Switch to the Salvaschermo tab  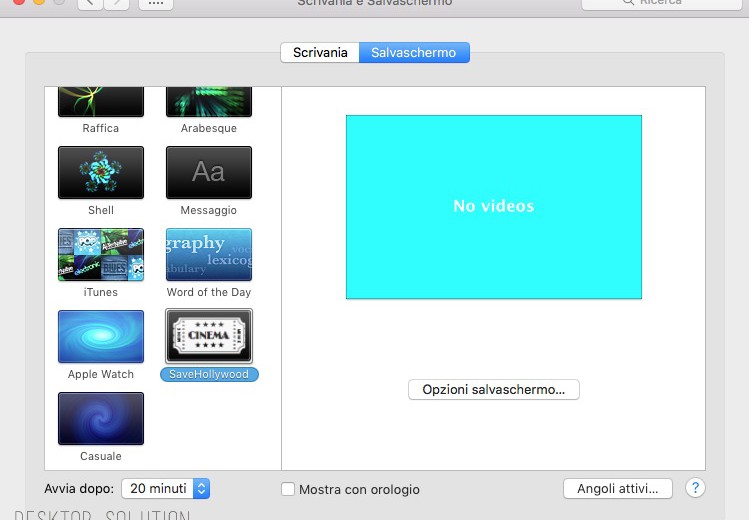(x=413, y=53)
